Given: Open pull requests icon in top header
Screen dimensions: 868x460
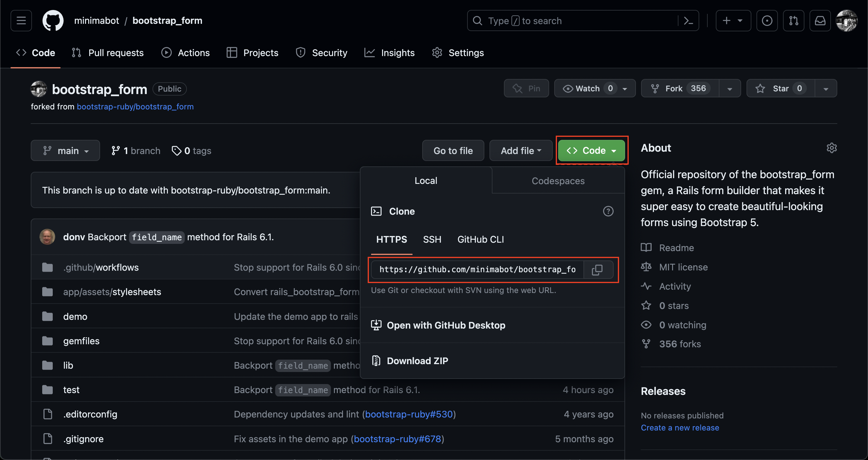Looking at the screenshot, I should point(793,21).
